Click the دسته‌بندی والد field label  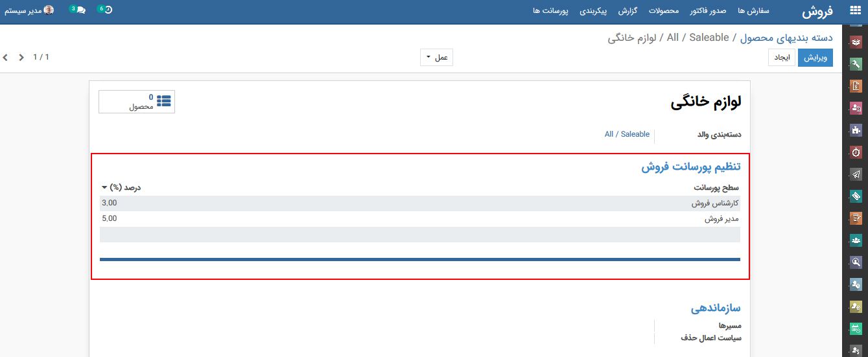tap(719, 135)
